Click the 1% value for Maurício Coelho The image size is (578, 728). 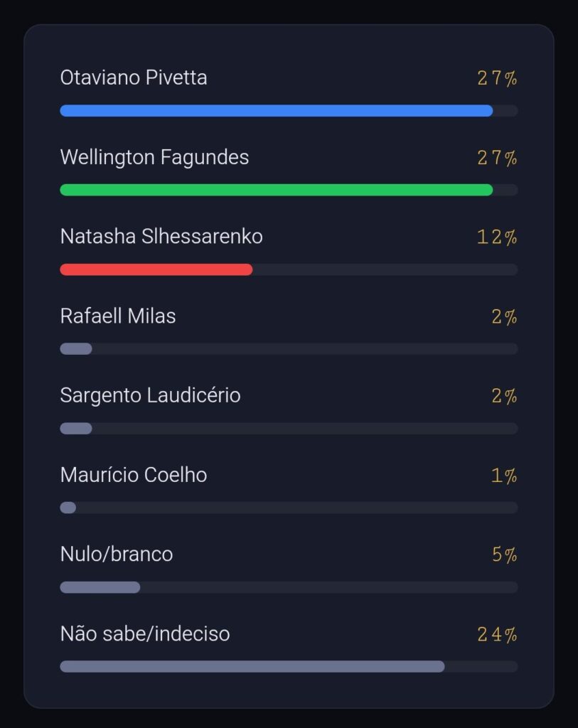point(504,476)
